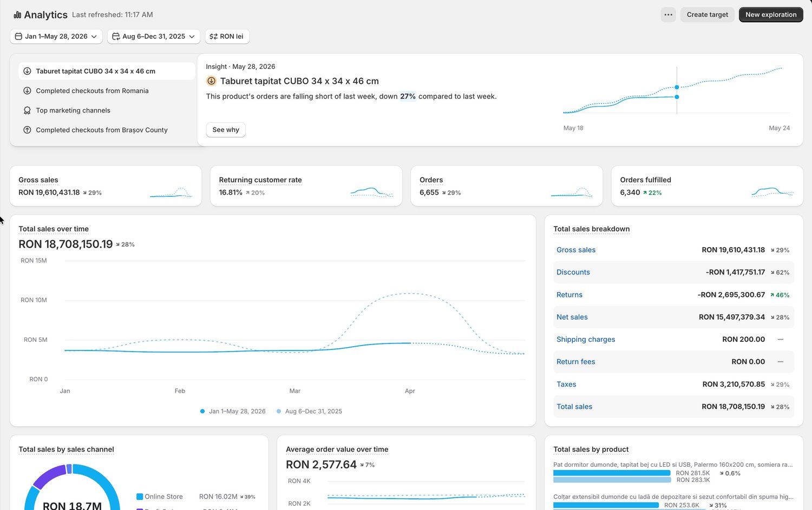Click the RON 2,577.64 average order value
The image size is (812, 510).
coord(321,465)
